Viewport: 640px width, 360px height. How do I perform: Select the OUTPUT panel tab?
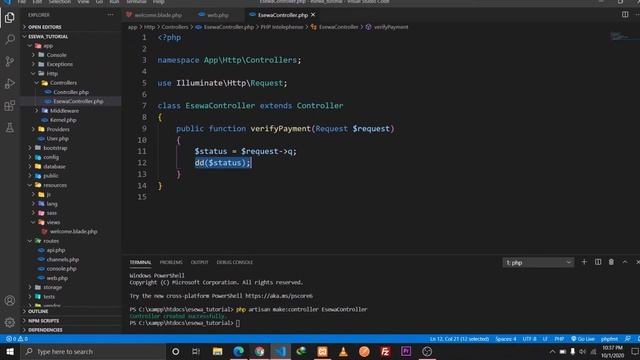coord(200,262)
